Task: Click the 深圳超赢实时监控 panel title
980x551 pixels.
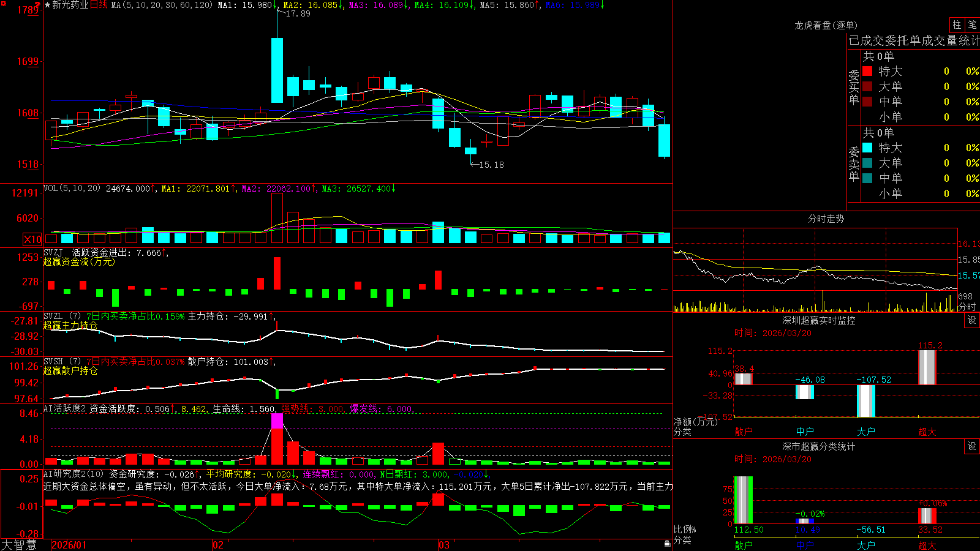Action: pyautogui.click(x=819, y=320)
